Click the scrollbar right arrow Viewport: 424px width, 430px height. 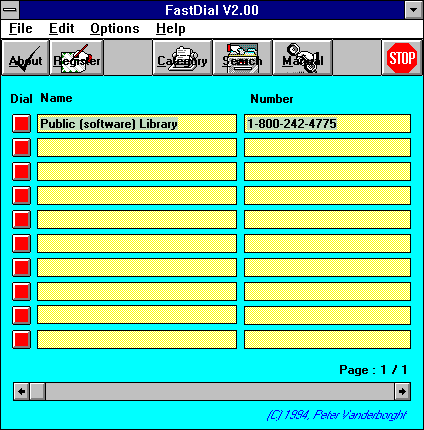click(x=402, y=391)
